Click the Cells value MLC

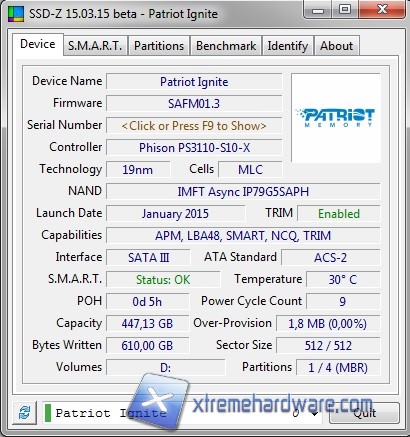tap(250, 170)
